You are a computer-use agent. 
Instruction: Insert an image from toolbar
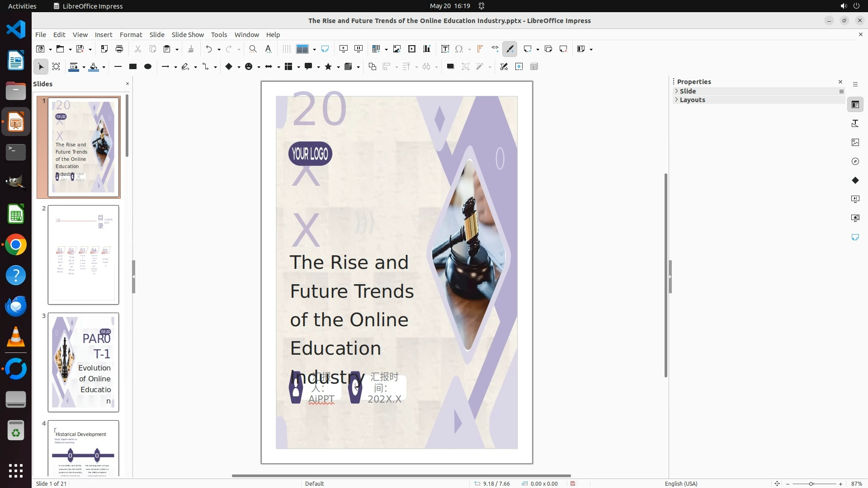397,49
